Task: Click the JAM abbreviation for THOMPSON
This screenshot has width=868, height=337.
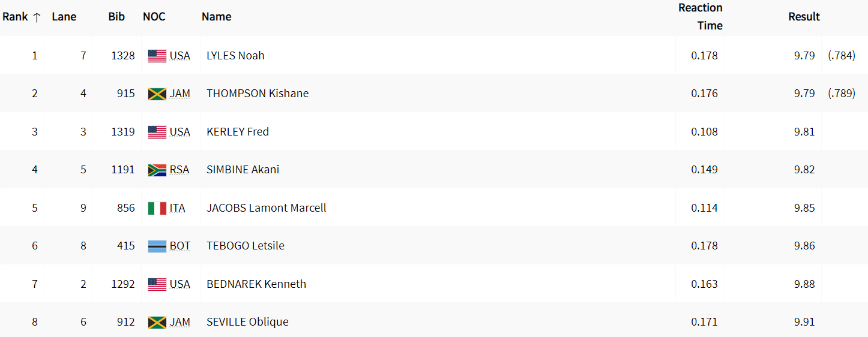Action: coord(180,94)
